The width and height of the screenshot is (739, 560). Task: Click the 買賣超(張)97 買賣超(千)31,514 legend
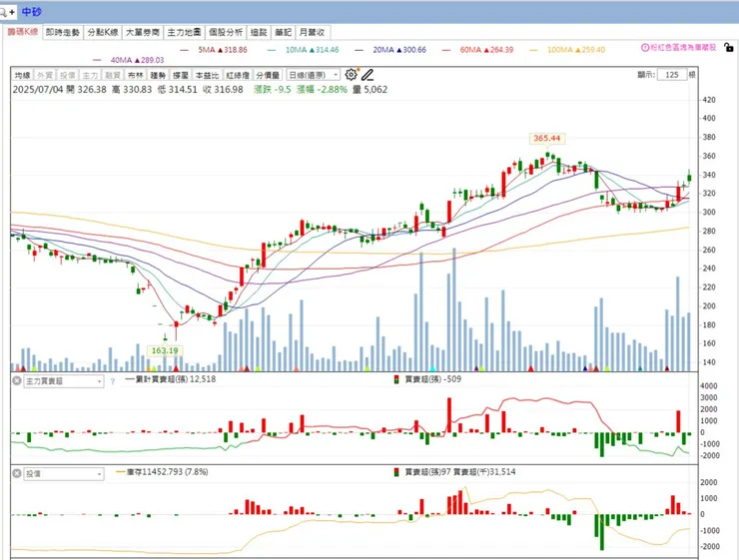click(454, 471)
